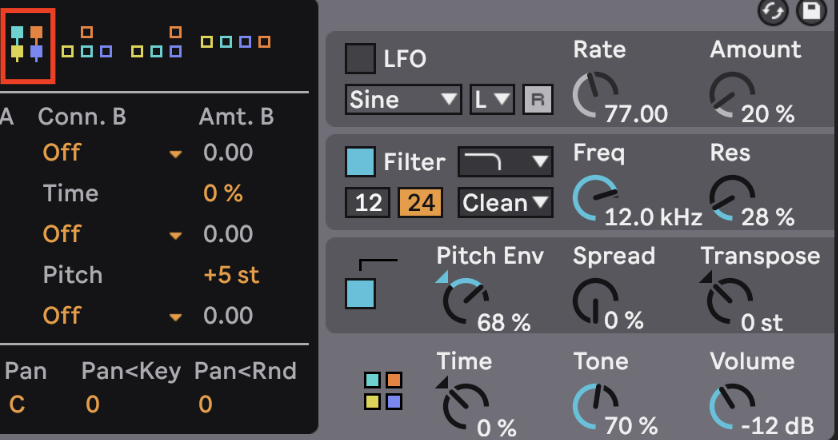Click the Amt. B column header
This screenshot has width=838, height=440.
click(x=236, y=117)
